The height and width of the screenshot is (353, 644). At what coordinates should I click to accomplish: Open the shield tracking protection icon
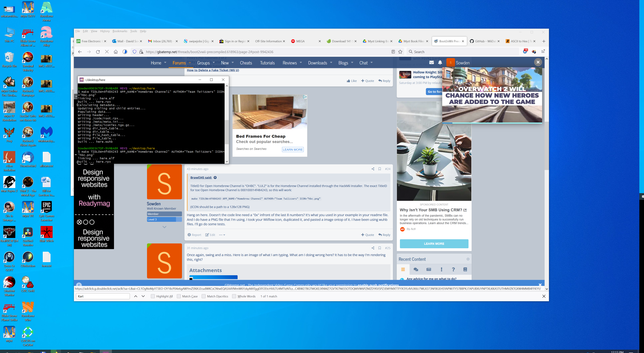tap(135, 52)
